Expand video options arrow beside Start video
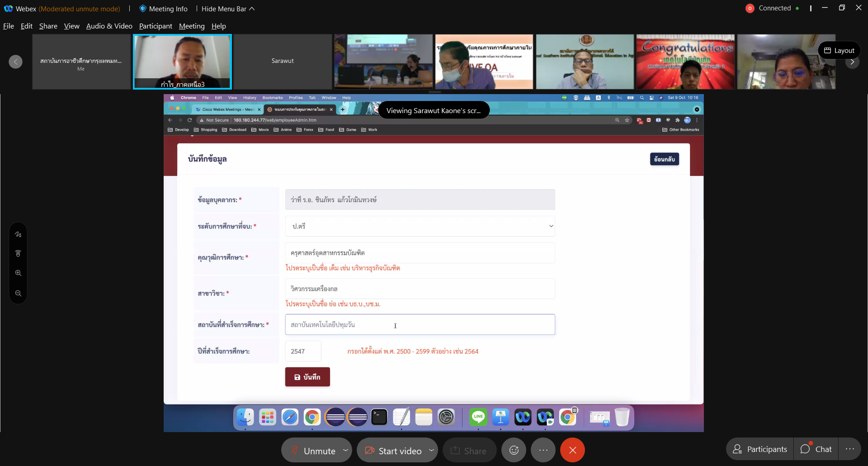Image resolution: width=868 pixels, height=466 pixels. [432, 450]
